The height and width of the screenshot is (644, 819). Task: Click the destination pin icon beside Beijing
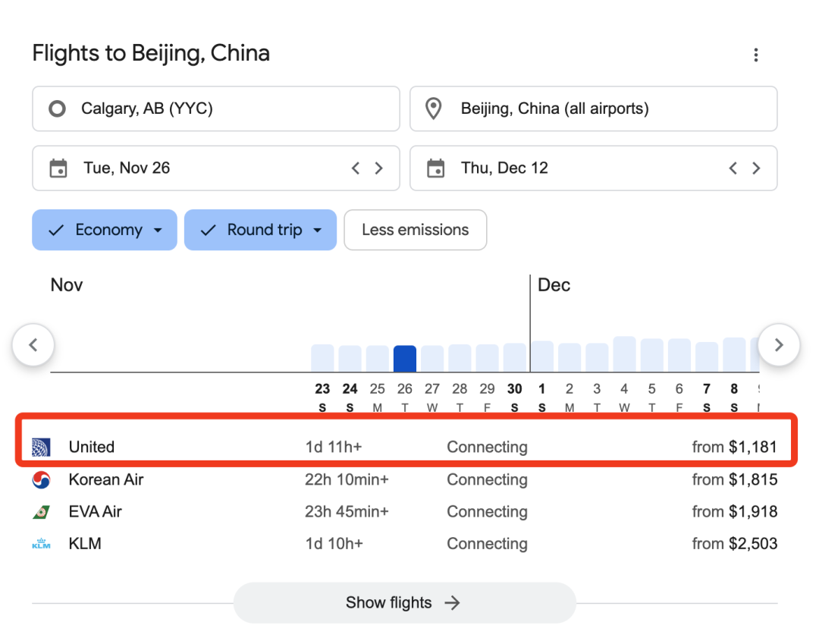[x=433, y=108]
